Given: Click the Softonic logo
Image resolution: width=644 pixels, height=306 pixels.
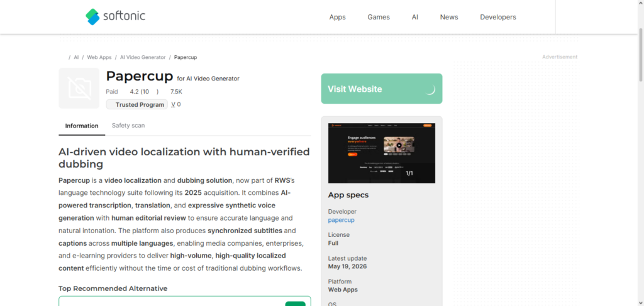Looking at the screenshot, I should [116, 17].
